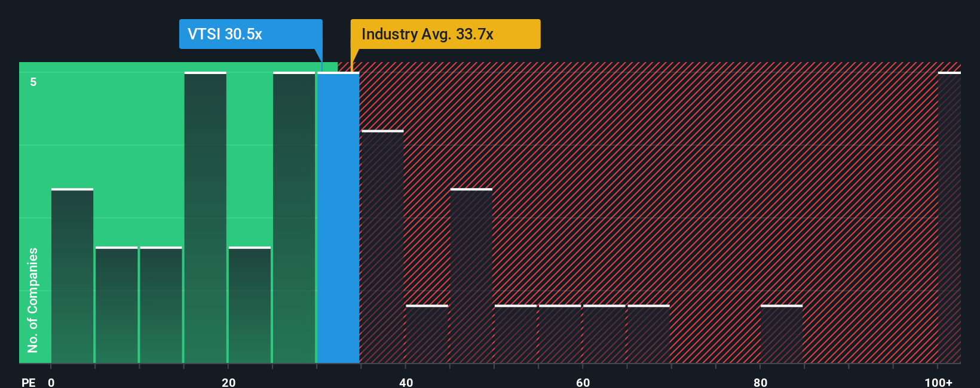Click the Industry Avg. 33.7x label
This screenshot has height=388, width=980.
coord(445,34)
